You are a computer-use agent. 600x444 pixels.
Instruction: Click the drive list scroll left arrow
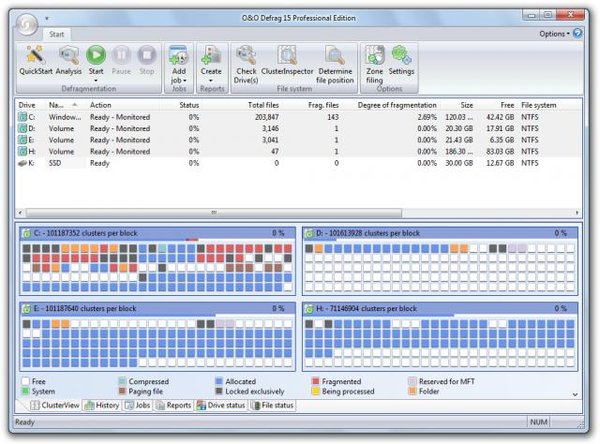point(20,212)
